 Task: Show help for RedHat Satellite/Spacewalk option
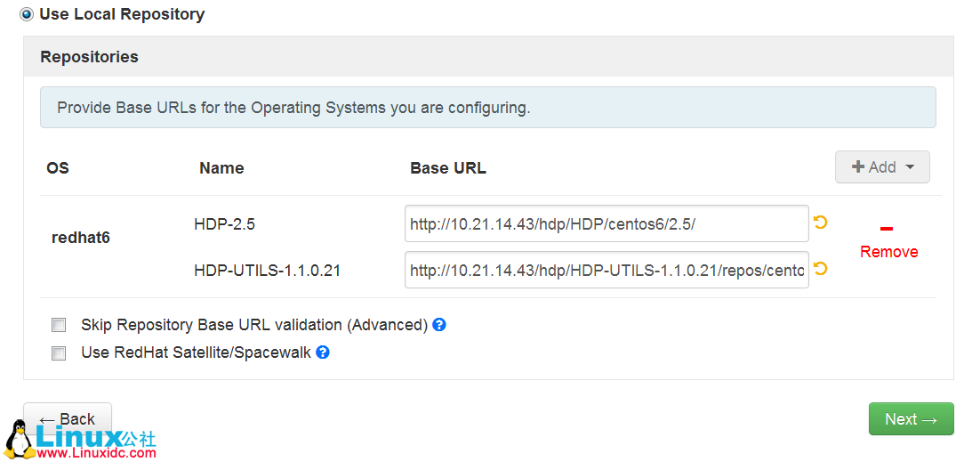(x=323, y=353)
